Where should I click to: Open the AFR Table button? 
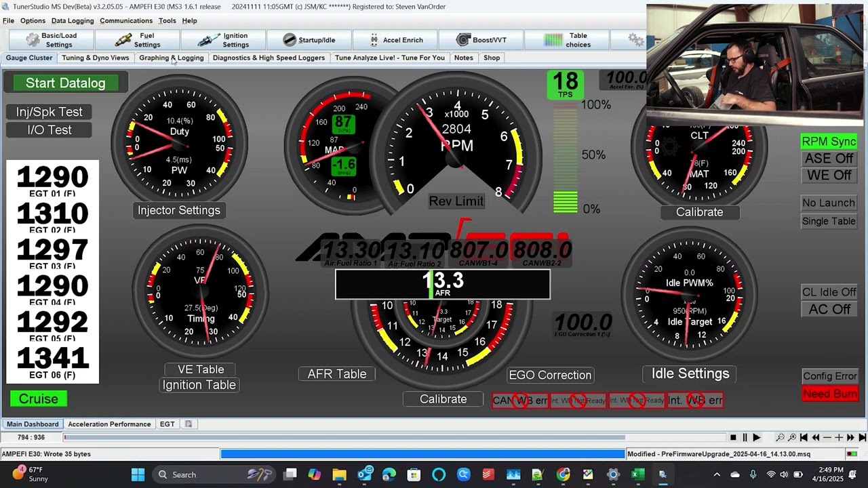point(337,374)
